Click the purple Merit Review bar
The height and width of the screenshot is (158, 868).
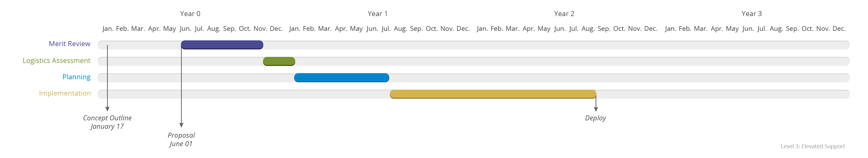(222, 45)
